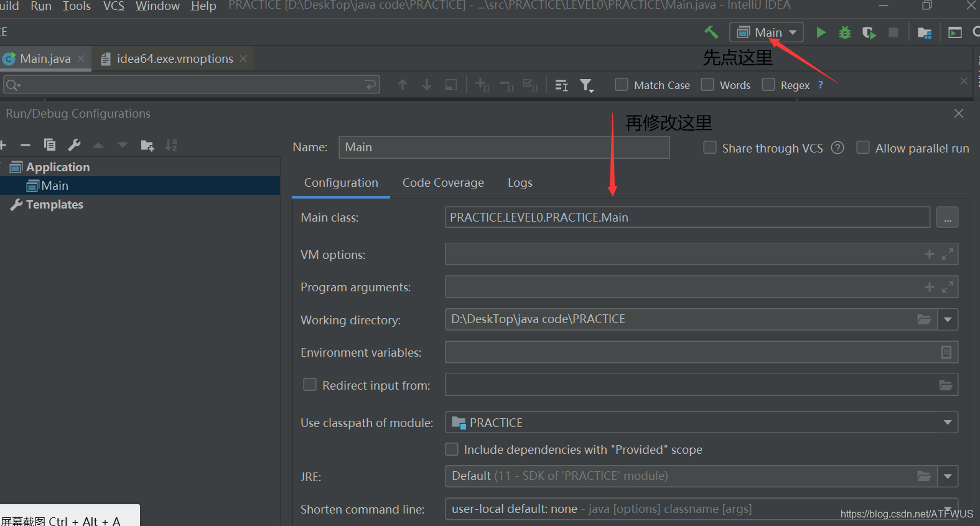Open Main run configuration dropdown
This screenshot has height=526, width=980.
pyautogui.click(x=767, y=32)
